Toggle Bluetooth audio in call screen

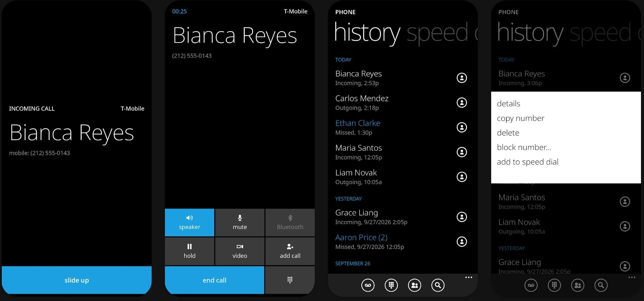[x=290, y=222]
